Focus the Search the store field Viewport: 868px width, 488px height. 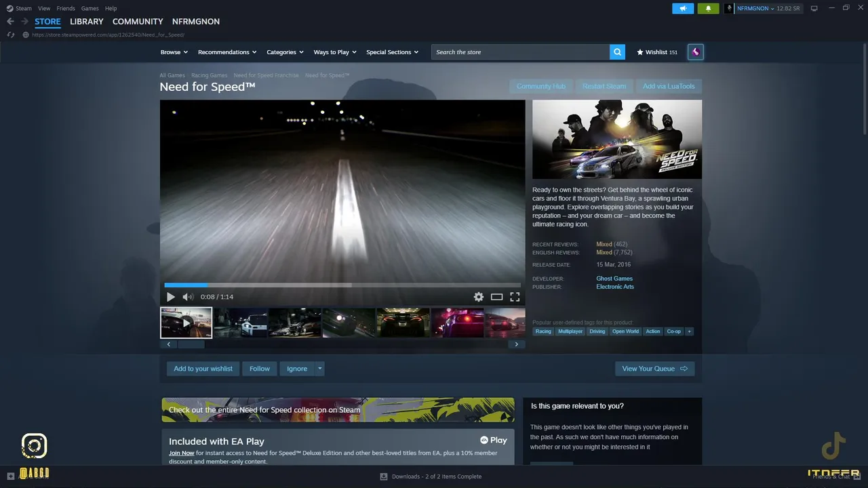coord(520,52)
